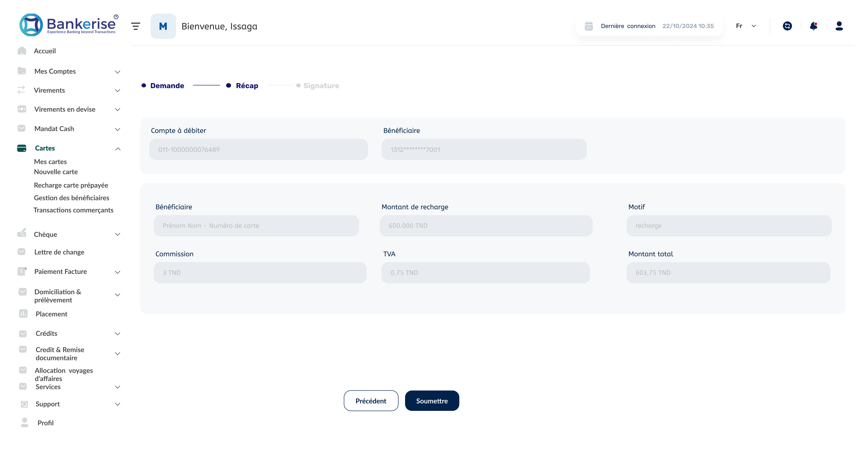This screenshot has height=466, width=868.
Task: Click the last connection date 22/10/2024 10:35
Action: [688, 26]
